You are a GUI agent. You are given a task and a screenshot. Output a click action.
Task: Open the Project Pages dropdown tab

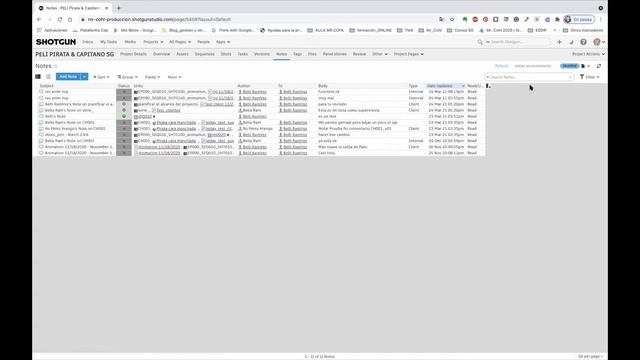click(x=409, y=54)
